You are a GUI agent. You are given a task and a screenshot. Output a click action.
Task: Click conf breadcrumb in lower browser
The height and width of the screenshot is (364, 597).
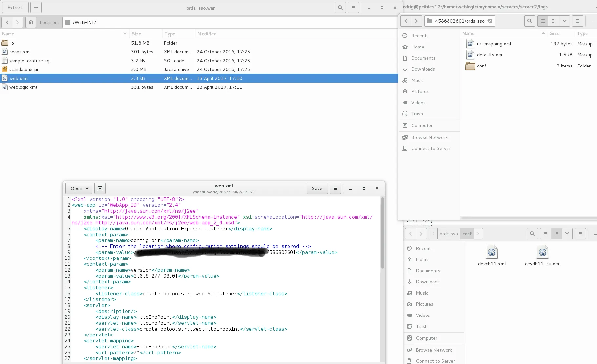[467, 234]
